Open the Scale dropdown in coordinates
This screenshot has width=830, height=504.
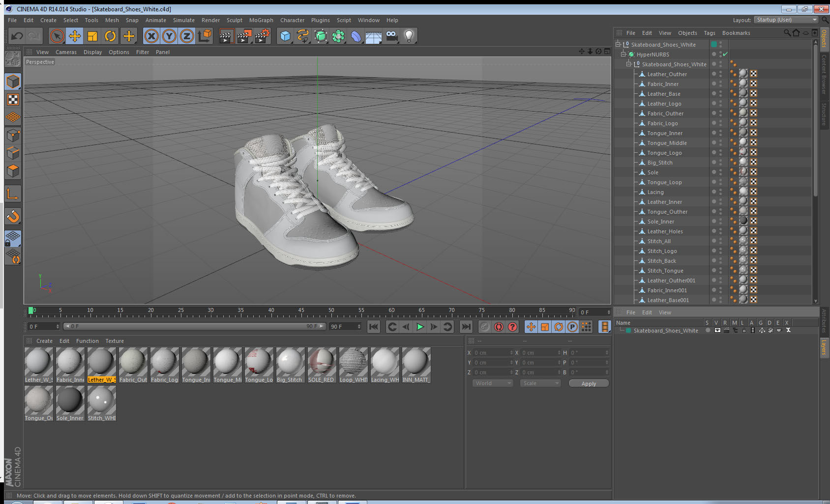pos(540,383)
